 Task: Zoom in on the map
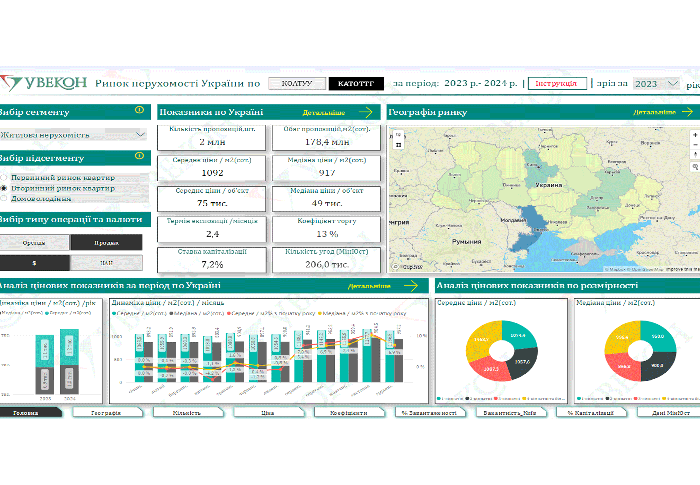pyautogui.click(x=695, y=135)
